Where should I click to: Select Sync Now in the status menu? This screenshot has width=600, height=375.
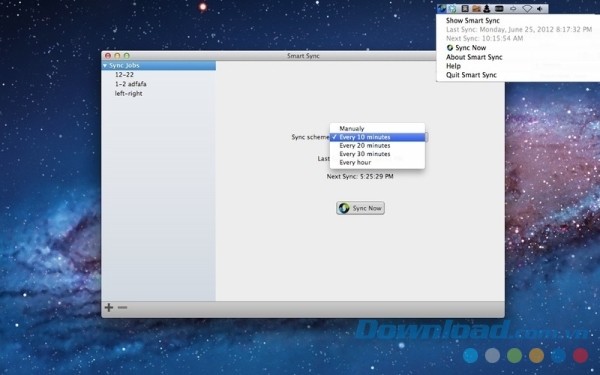pyautogui.click(x=466, y=48)
